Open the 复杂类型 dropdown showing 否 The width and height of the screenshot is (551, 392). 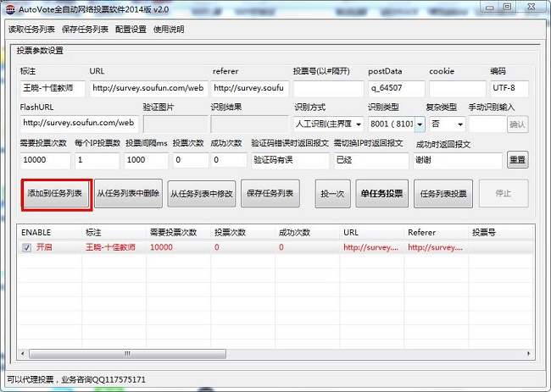point(447,124)
